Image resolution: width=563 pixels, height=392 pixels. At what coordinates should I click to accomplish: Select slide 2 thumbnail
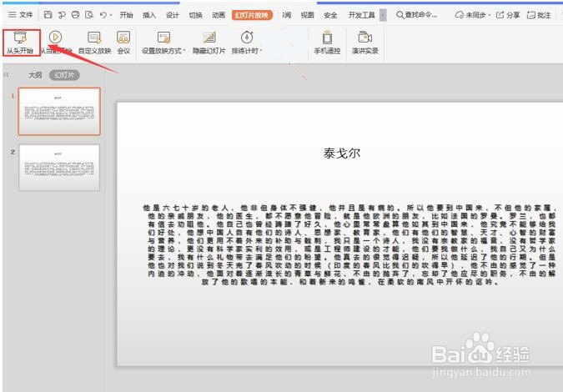59,168
